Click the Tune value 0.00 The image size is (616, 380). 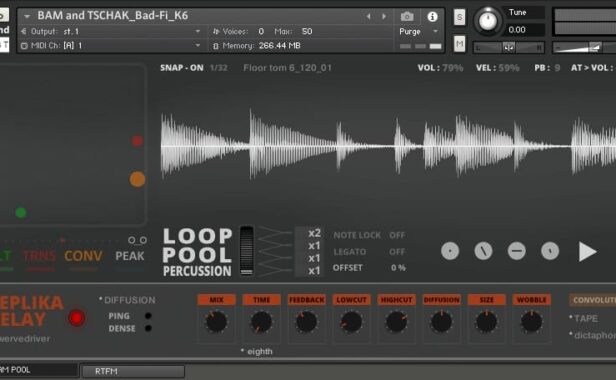tap(517, 30)
